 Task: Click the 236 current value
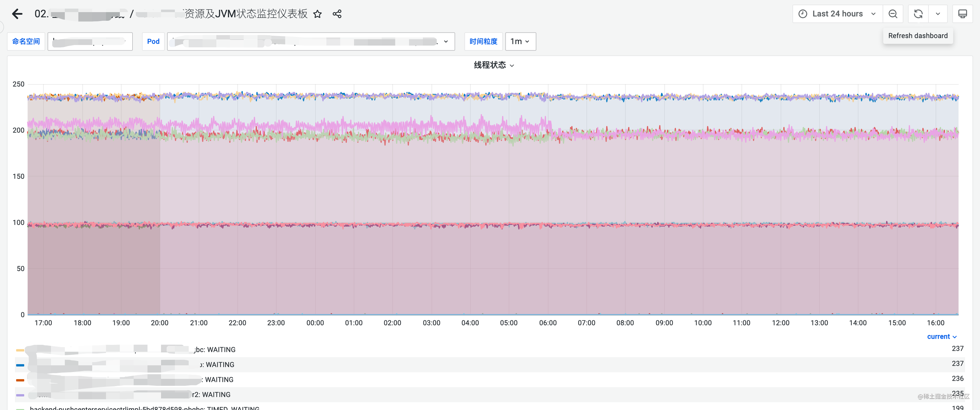click(x=958, y=379)
